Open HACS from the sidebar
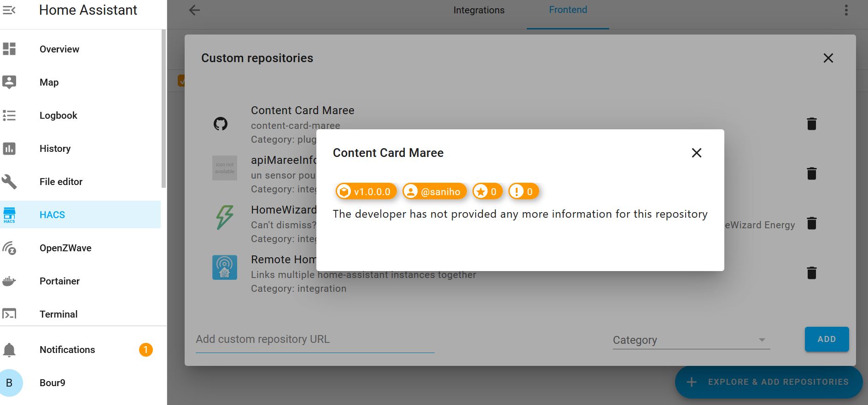This screenshot has width=868, height=405. click(52, 215)
